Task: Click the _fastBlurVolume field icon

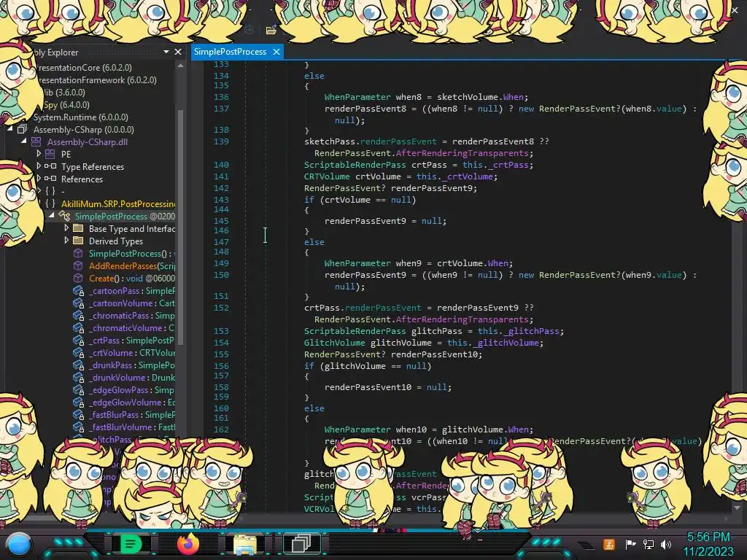Action: (79, 427)
